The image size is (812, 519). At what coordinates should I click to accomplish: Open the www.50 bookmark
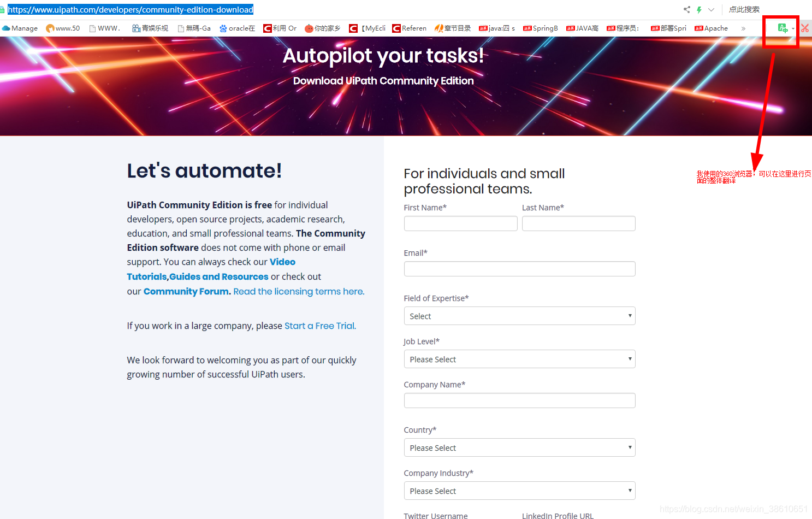[x=63, y=28]
